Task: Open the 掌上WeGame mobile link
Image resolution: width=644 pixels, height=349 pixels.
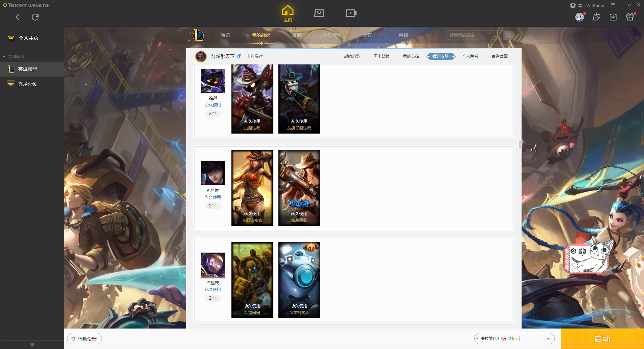Action: [x=587, y=5]
